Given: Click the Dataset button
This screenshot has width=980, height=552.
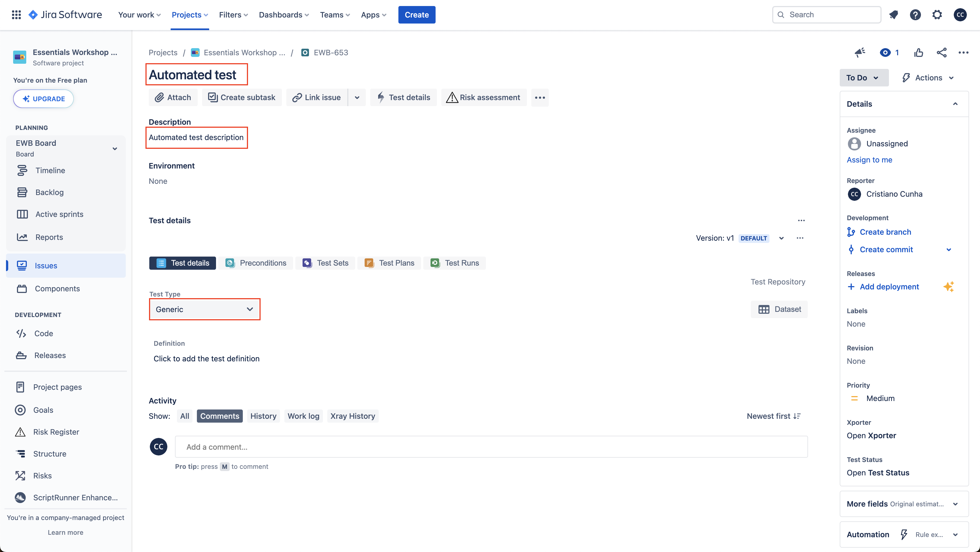Looking at the screenshot, I should pos(779,309).
